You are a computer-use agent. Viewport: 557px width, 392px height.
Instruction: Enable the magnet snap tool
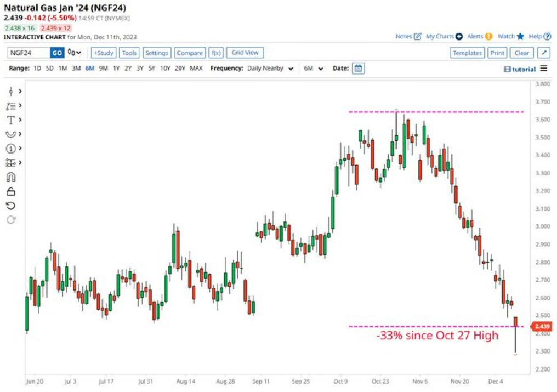[x=10, y=177]
